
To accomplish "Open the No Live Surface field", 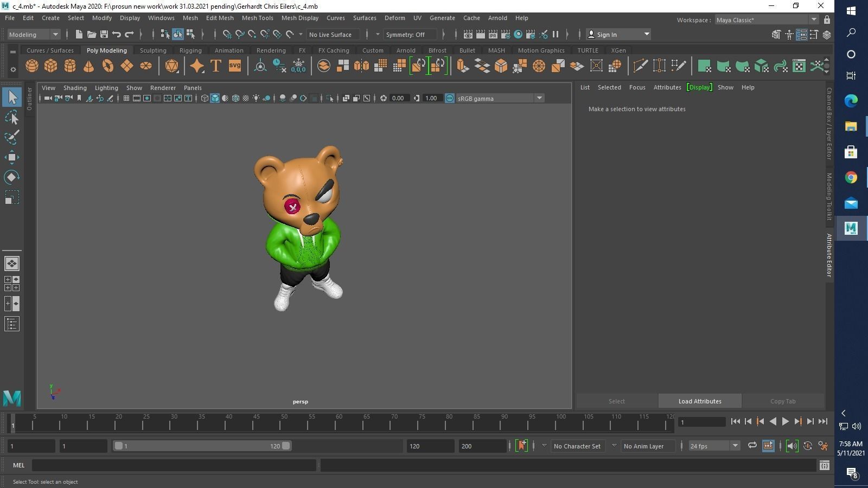I will tap(333, 34).
